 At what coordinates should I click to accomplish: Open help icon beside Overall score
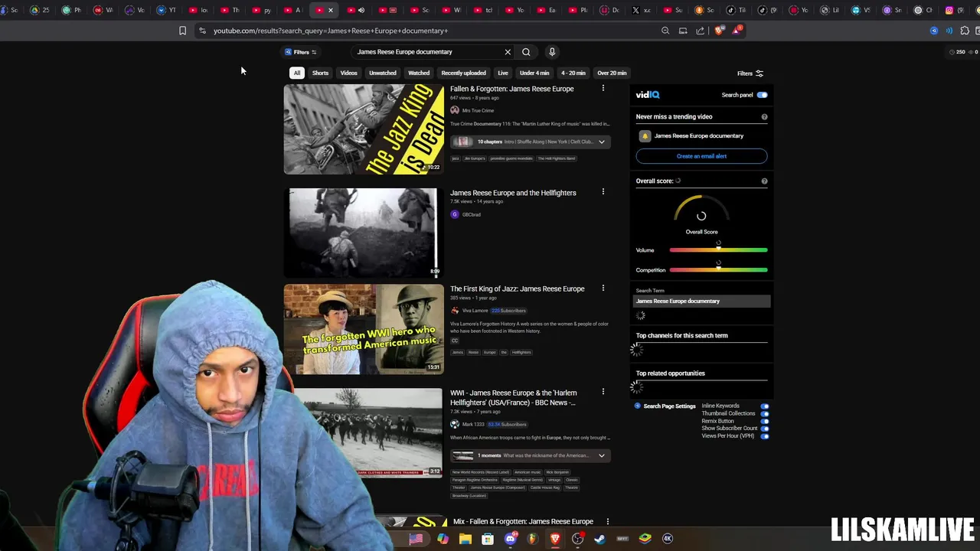[764, 181]
